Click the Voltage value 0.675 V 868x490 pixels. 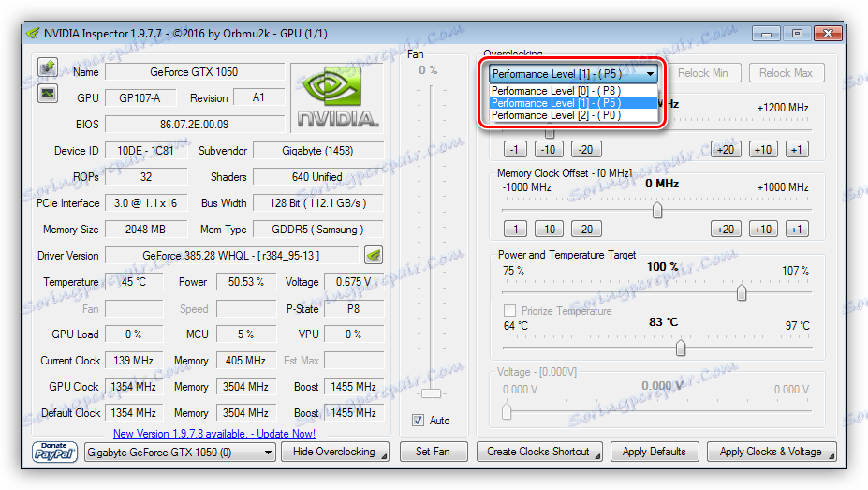pos(354,282)
